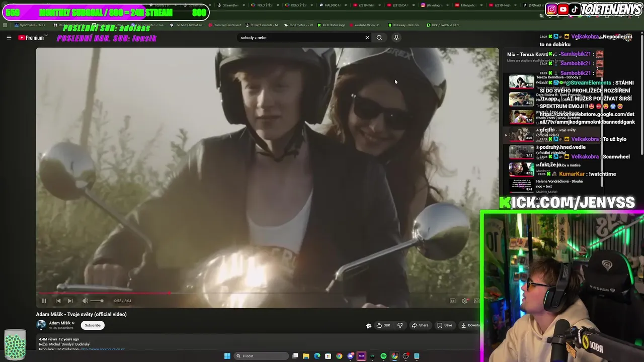Switch to HAL3000 browser tab
Viewport: 644px width, 362px height.
pyautogui.click(x=332, y=5)
